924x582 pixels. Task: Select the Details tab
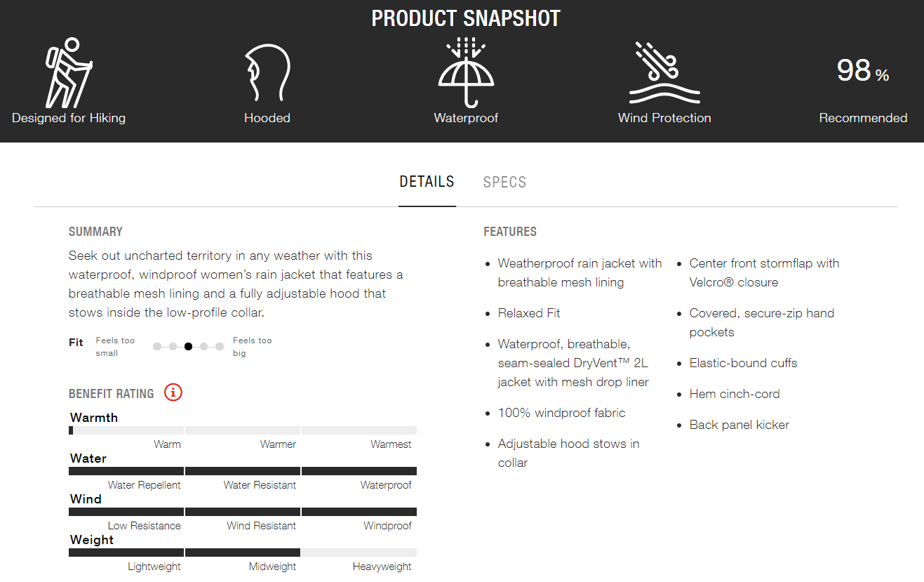[427, 182]
